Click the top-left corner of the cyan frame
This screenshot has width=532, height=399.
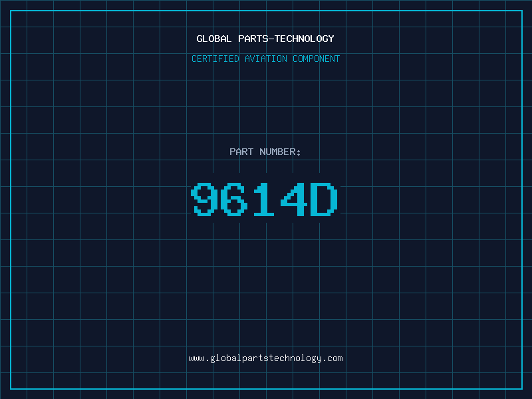pyautogui.click(x=11, y=11)
